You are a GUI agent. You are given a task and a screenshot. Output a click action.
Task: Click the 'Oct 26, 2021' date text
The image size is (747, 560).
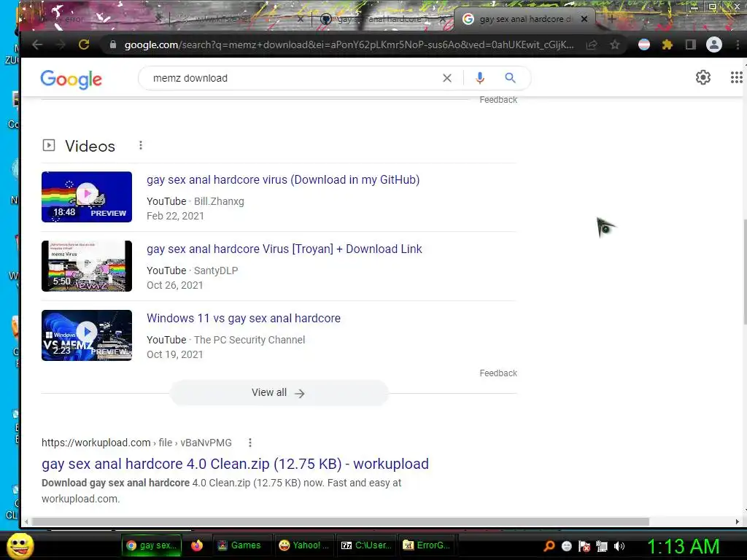tap(175, 285)
